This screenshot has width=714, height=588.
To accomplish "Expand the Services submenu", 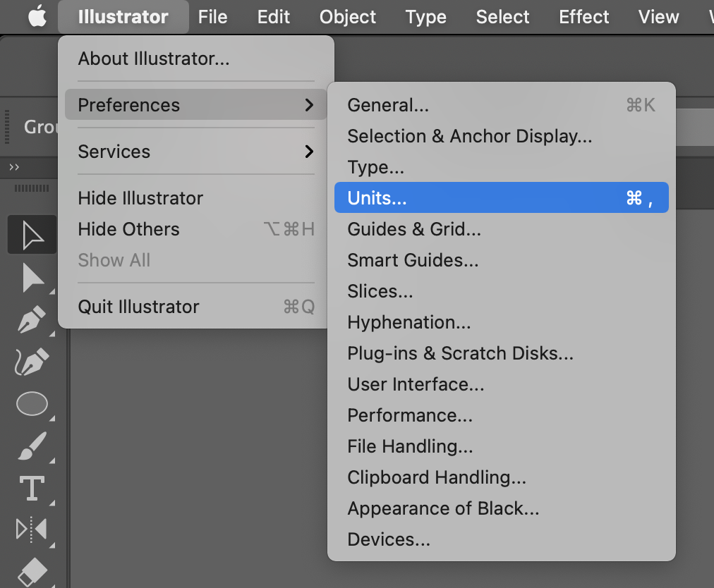I will pos(196,152).
